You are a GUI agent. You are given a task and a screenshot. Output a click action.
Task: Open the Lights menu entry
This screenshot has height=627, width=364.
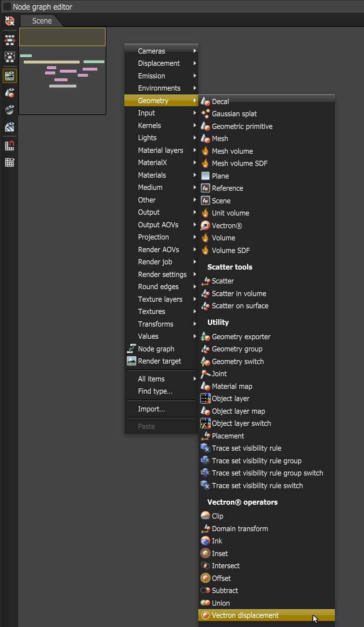coord(161,138)
